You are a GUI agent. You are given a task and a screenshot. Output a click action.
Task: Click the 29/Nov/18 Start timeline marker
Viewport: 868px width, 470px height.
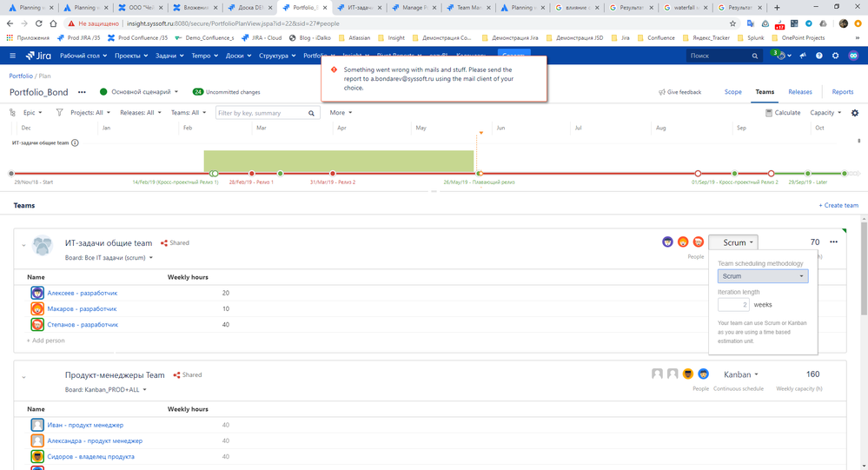point(11,173)
